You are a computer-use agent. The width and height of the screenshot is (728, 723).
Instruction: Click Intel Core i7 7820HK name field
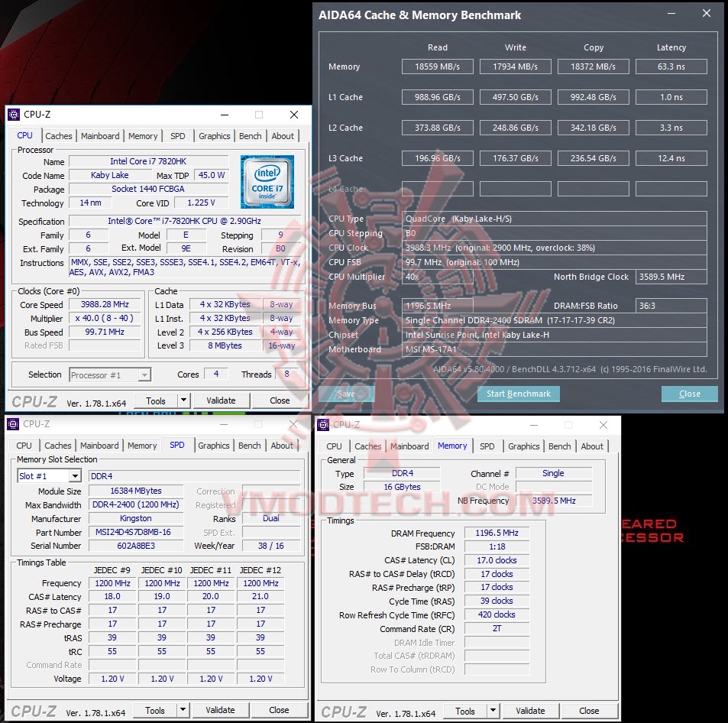(x=148, y=161)
